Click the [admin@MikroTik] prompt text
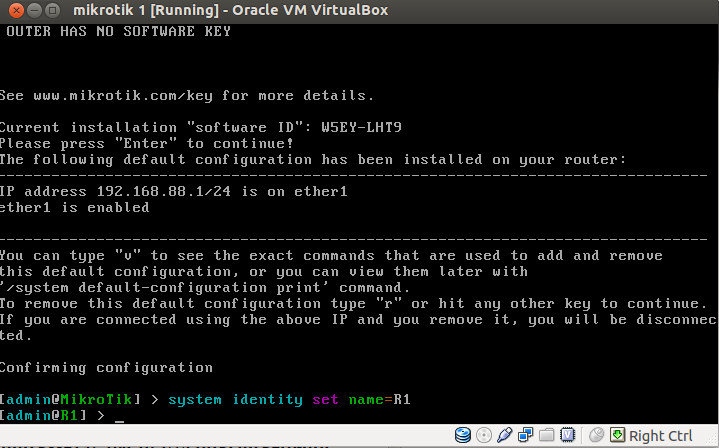This screenshot has height=448, width=719. (x=70, y=400)
